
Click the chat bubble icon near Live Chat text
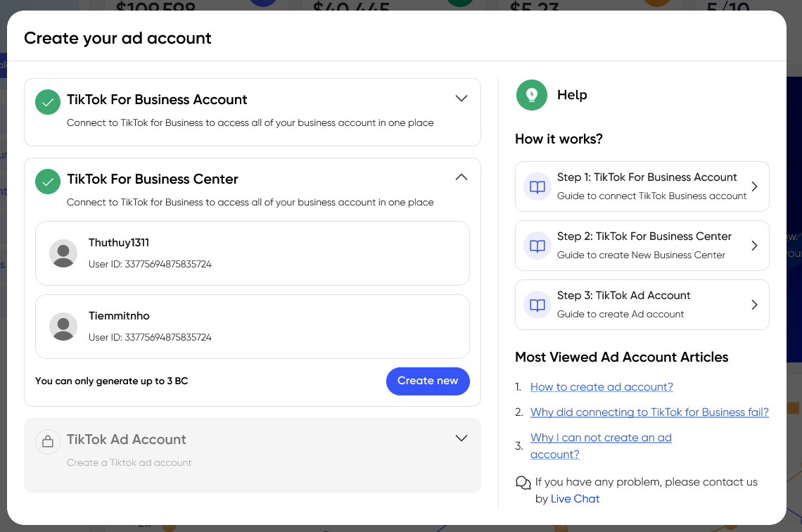coord(523,482)
